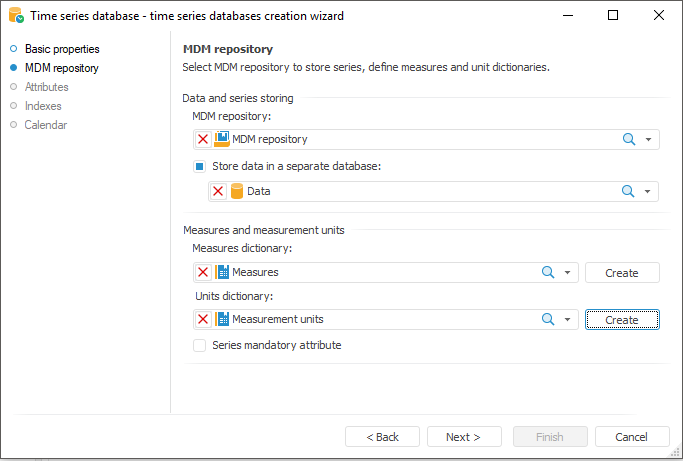This screenshot has height=461, width=683.
Task: Open the Data database dropdown arrow
Action: coord(648,192)
